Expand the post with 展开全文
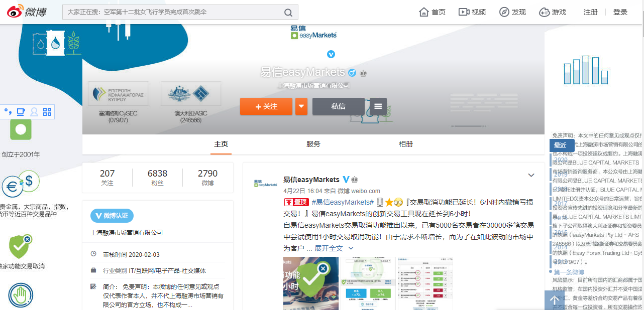Viewport: 644px width, 310px height. tap(329, 248)
